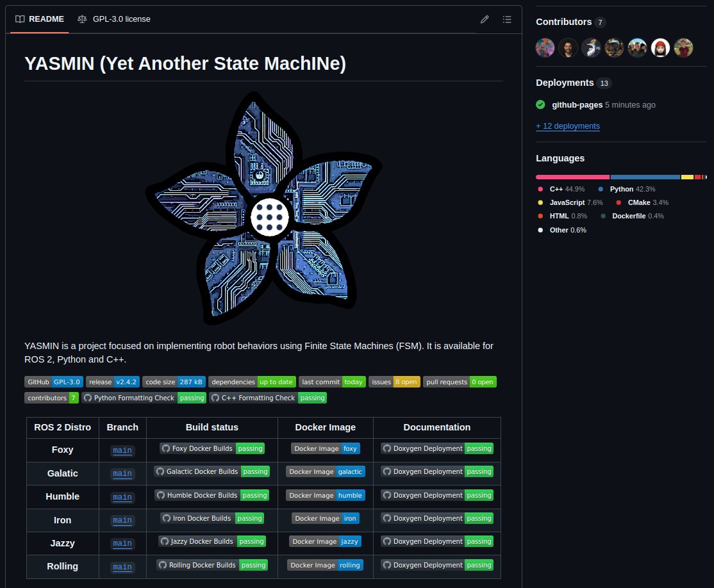Click Doxygen Deployment badge in Rolling row
This screenshot has height=588, width=714.
(x=437, y=565)
